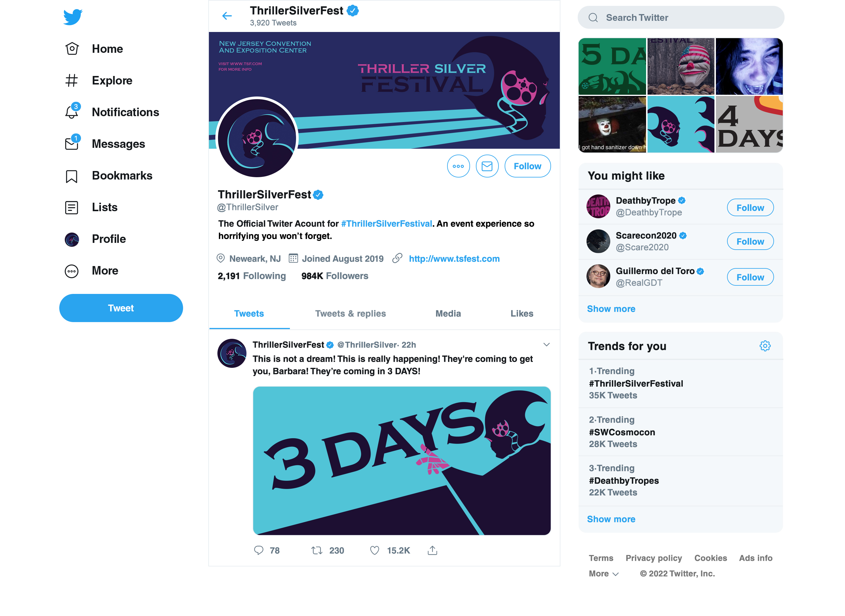Switch to the Media tab
The image size is (845, 616).
(x=448, y=314)
